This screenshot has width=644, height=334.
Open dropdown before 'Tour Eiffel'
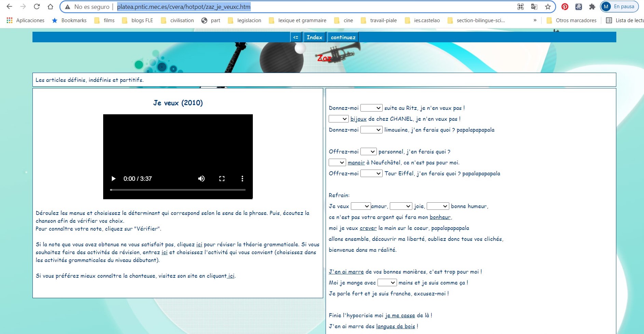point(371,174)
